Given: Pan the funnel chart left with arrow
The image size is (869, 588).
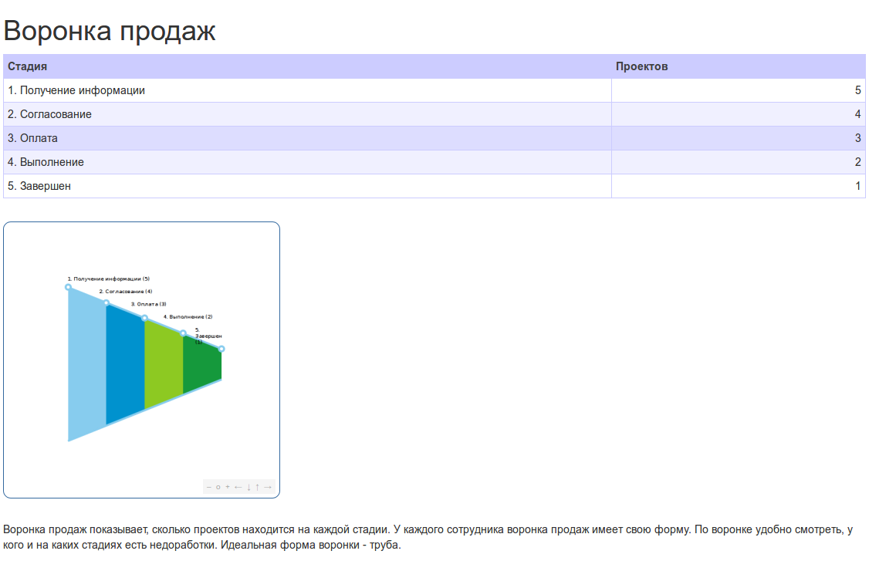Looking at the screenshot, I should click(x=238, y=487).
